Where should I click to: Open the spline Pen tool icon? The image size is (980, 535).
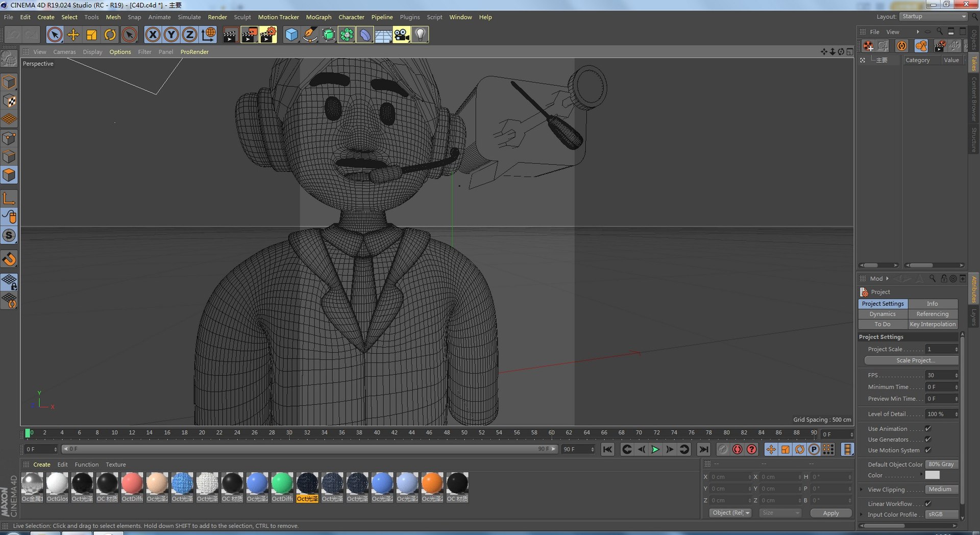[x=310, y=35]
